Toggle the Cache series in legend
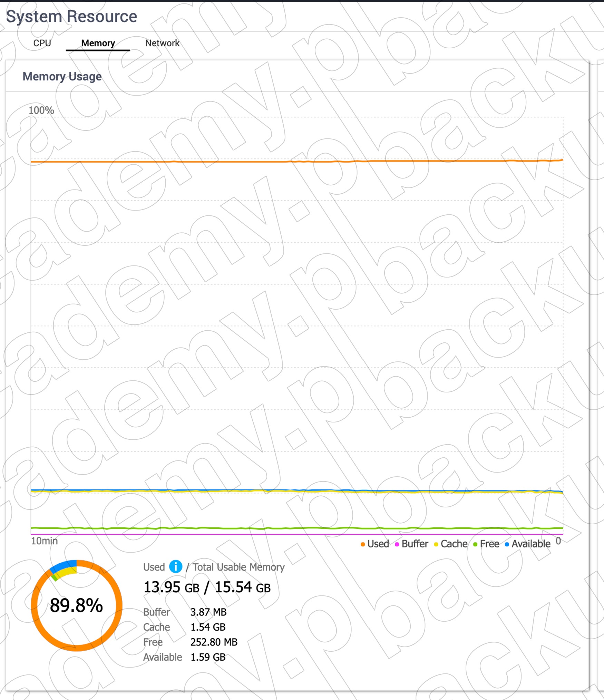The width and height of the screenshot is (604, 700). click(451, 544)
